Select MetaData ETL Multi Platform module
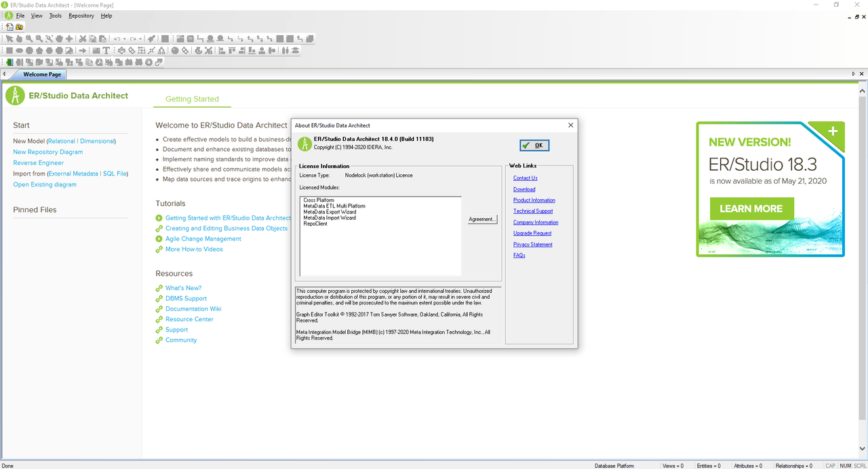Image resolution: width=868 pixels, height=469 pixels. coord(334,206)
